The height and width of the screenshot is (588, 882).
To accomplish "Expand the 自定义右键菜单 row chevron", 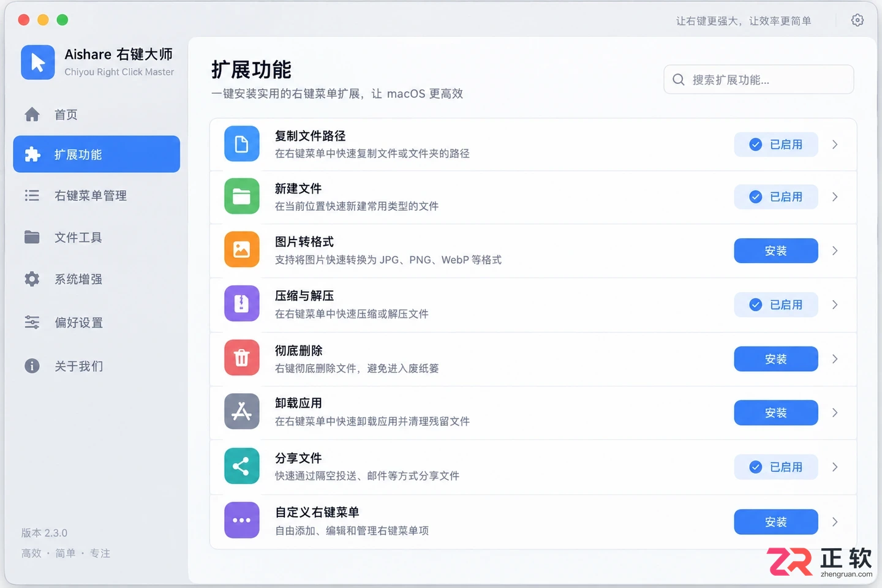I will tap(835, 522).
